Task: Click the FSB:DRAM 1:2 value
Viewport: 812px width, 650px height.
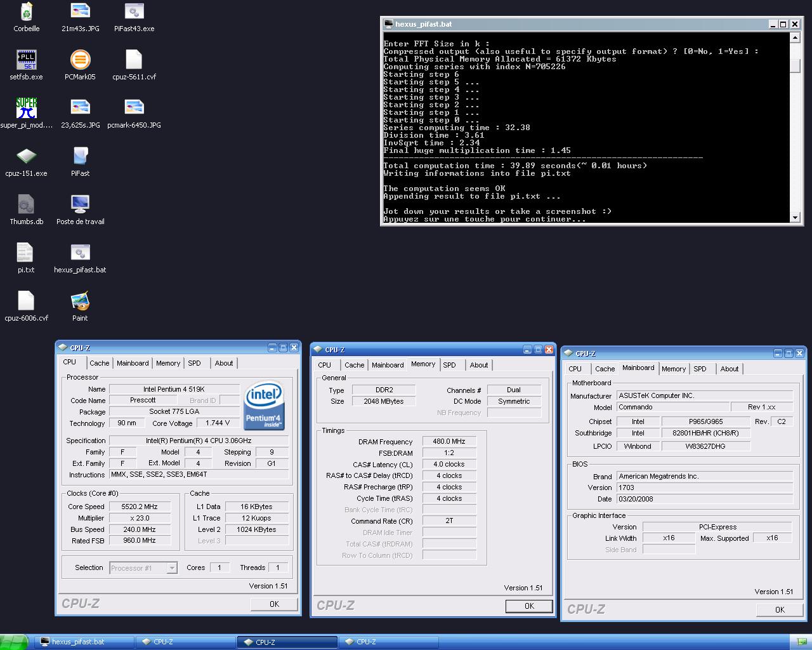Action: pyautogui.click(x=449, y=453)
